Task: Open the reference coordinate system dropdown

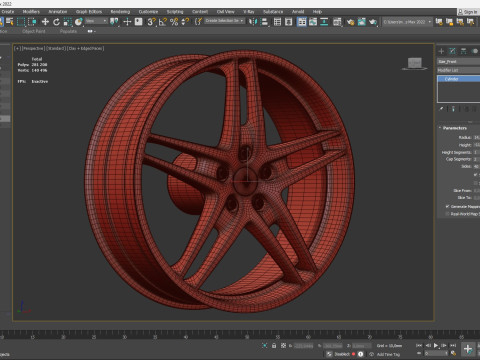Action: pyautogui.click(x=96, y=21)
